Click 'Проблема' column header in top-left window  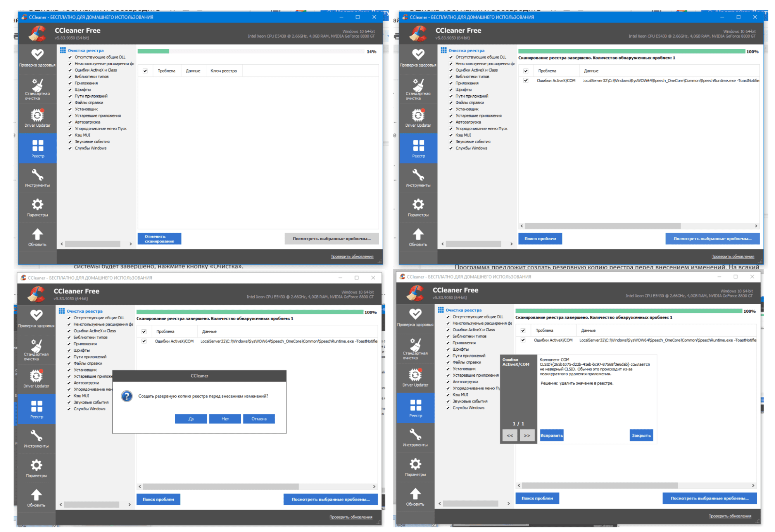(x=166, y=71)
